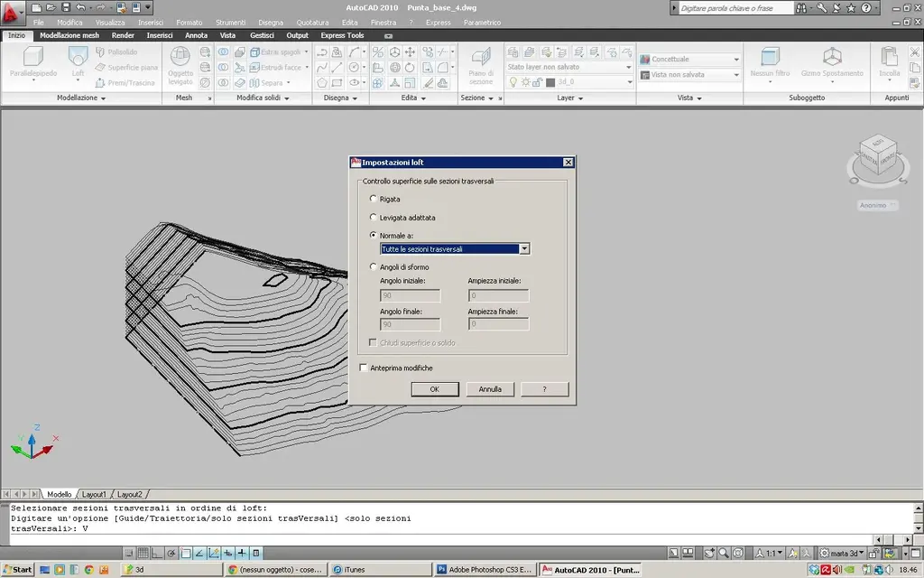The height and width of the screenshot is (578, 924).
Task: Cancel the dialog with Annulla
Action: coord(490,389)
